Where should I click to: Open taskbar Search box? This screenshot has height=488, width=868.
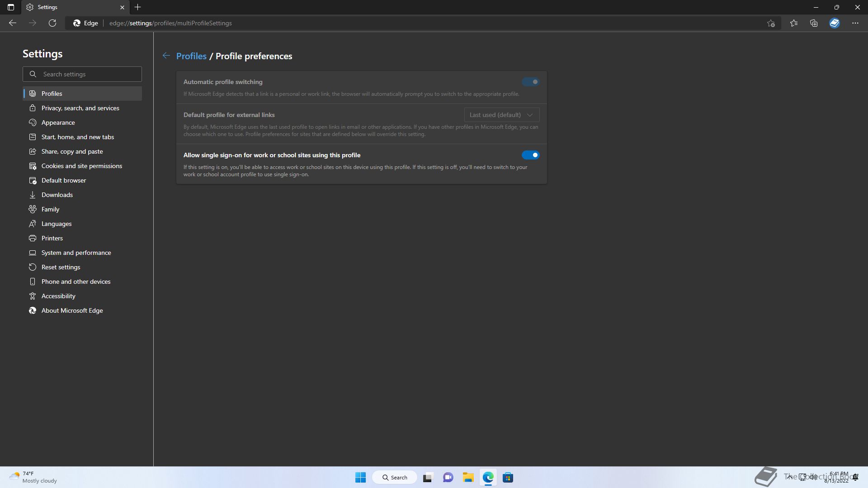point(395,477)
